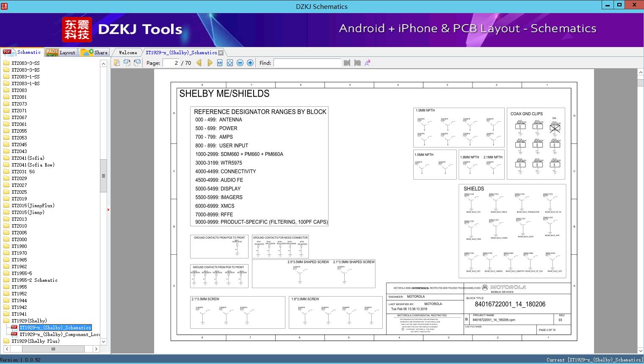644x364 pixels.
Task: Open the PADS Layout tab
Action: (x=61, y=52)
